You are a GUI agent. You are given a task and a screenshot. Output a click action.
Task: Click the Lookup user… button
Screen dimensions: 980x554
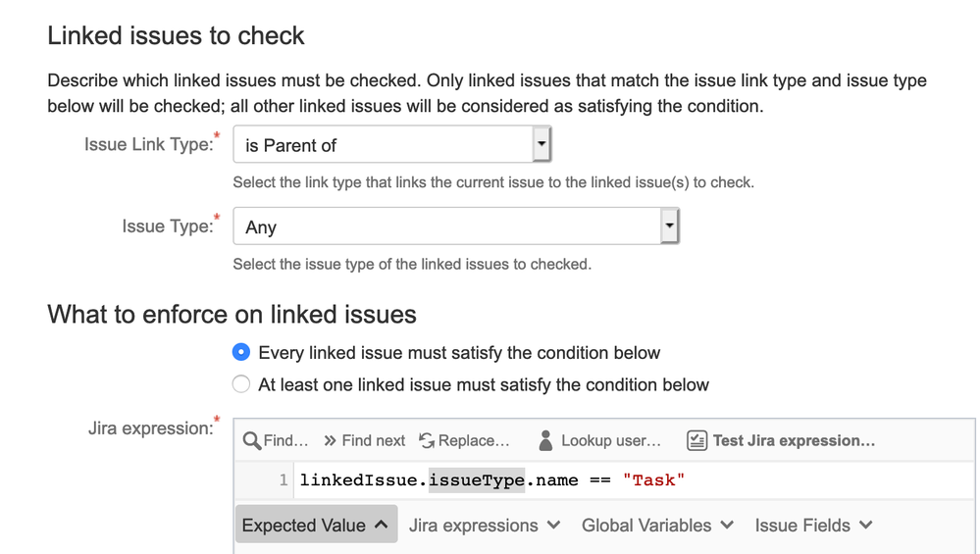[599, 440]
